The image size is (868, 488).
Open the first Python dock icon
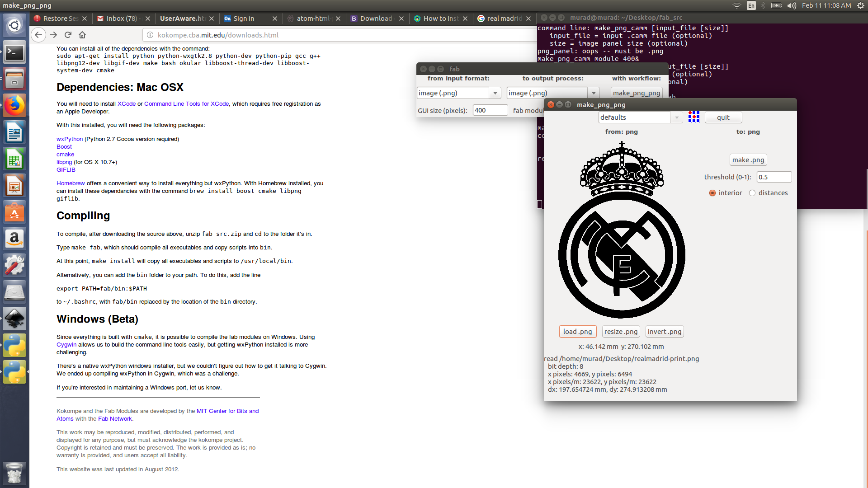coord(14,346)
